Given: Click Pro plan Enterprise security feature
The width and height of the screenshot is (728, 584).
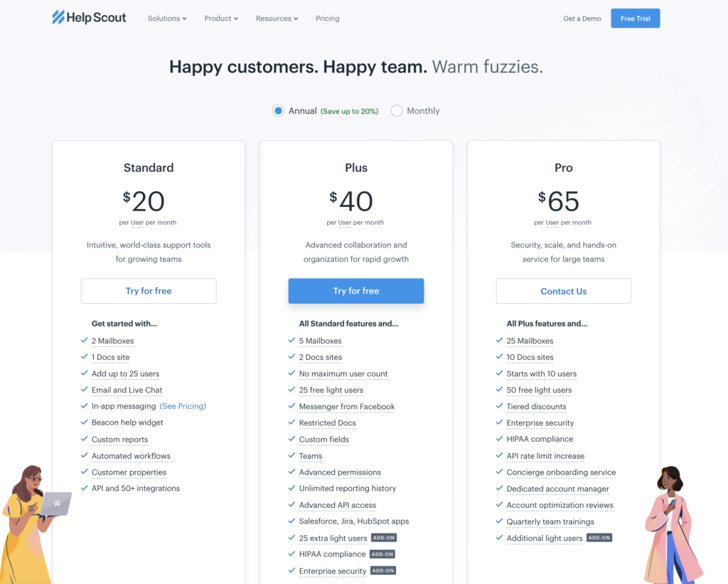Looking at the screenshot, I should [540, 423].
